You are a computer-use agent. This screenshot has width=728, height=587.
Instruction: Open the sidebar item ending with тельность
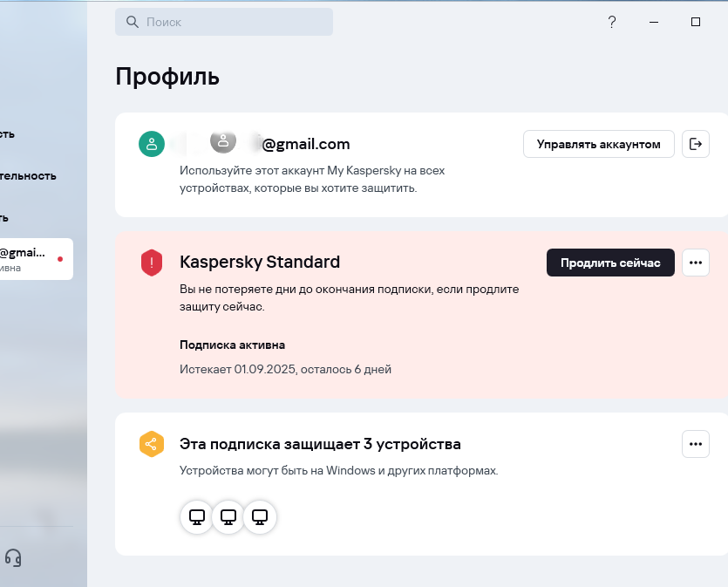pos(28,176)
